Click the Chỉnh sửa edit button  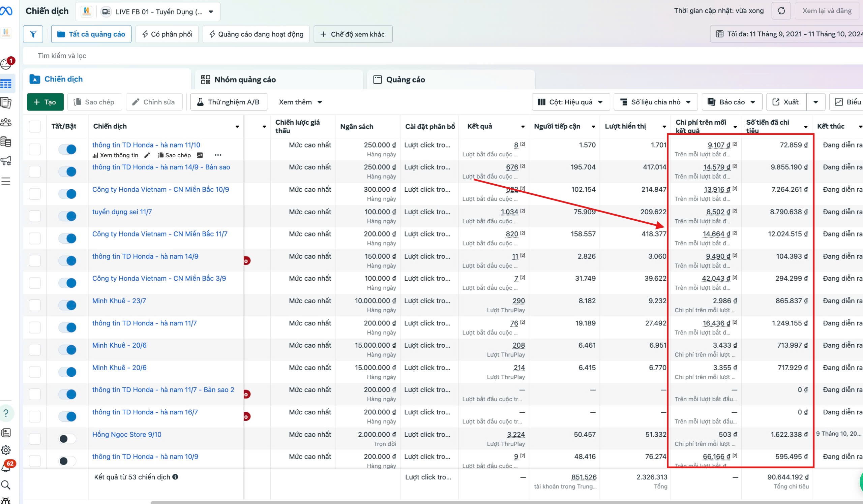coord(154,102)
